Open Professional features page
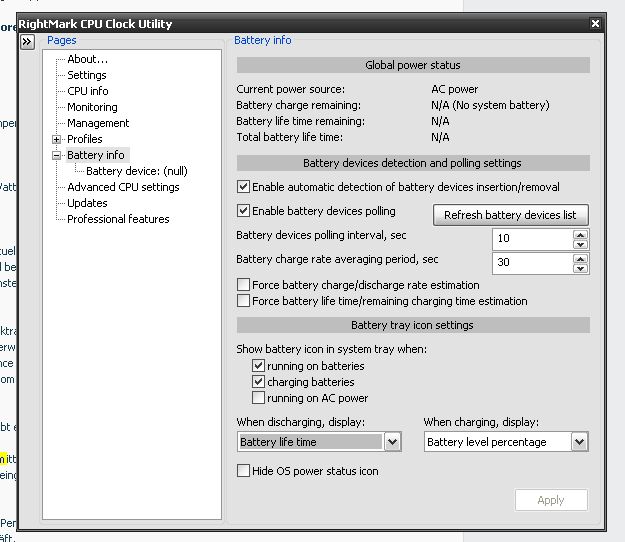The width and height of the screenshot is (625, 542). [118, 219]
